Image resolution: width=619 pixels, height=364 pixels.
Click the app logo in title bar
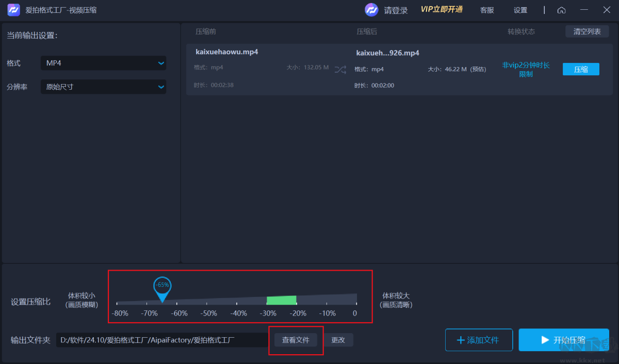[x=13, y=9]
